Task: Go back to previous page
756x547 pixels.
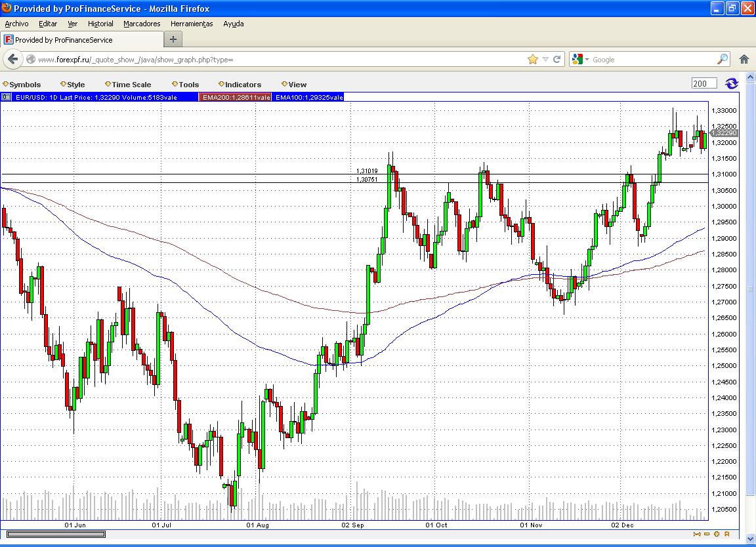Action: point(12,59)
